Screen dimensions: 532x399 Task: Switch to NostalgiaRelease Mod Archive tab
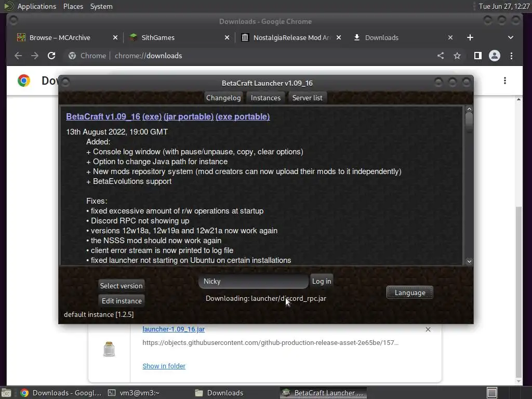click(292, 37)
